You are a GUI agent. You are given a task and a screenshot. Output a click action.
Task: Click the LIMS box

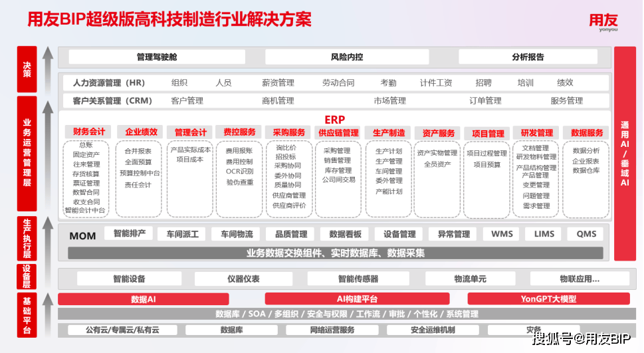pos(544,234)
